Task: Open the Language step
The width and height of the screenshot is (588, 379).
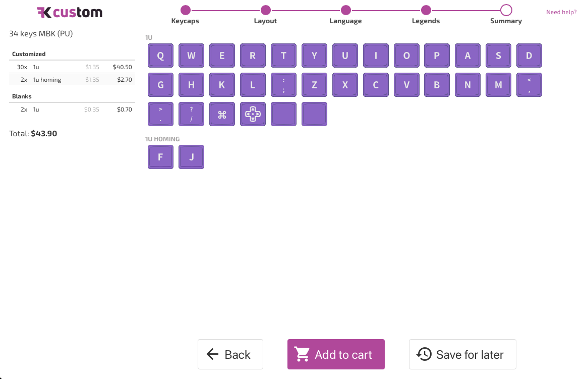Action: [345, 10]
